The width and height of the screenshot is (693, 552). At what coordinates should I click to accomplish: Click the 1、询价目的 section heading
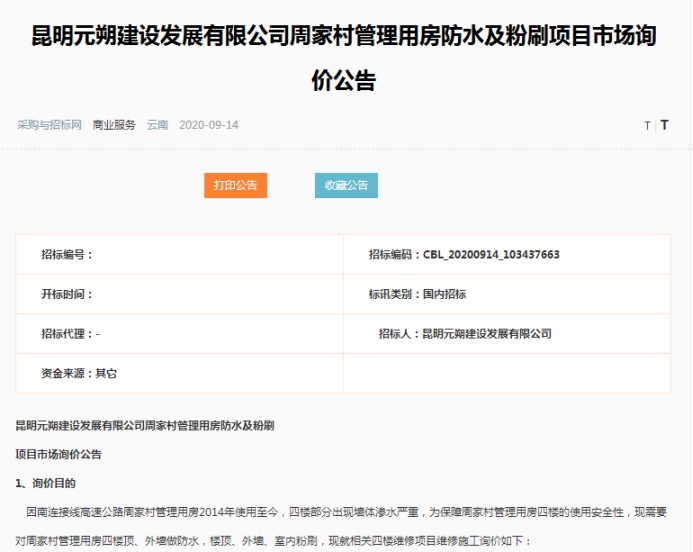pyautogui.click(x=46, y=483)
